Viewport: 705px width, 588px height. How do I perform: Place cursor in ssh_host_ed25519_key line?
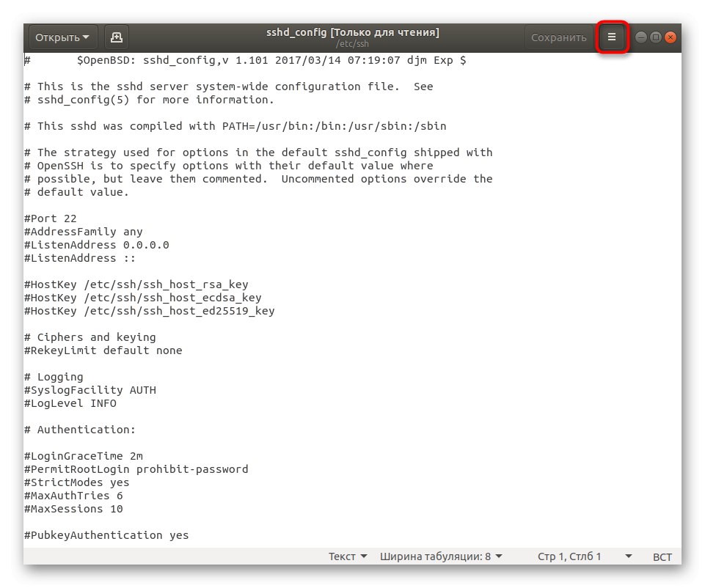[149, 312]
